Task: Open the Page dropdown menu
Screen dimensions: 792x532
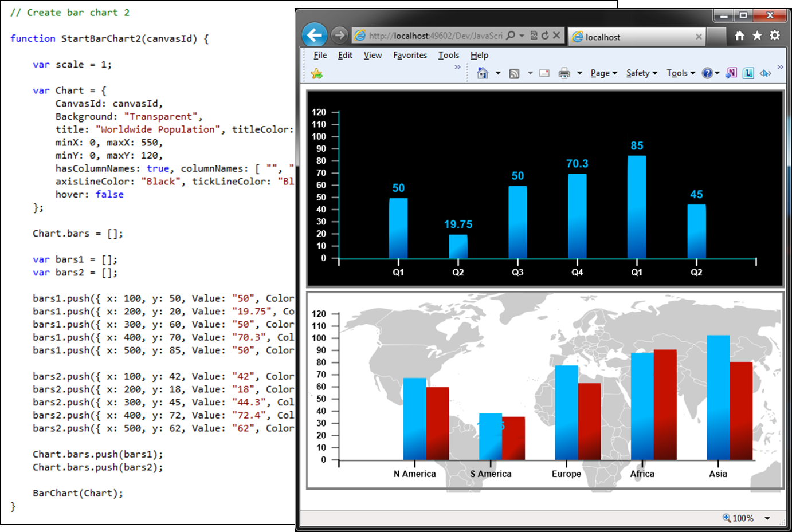Action: (x=601, y=73)
